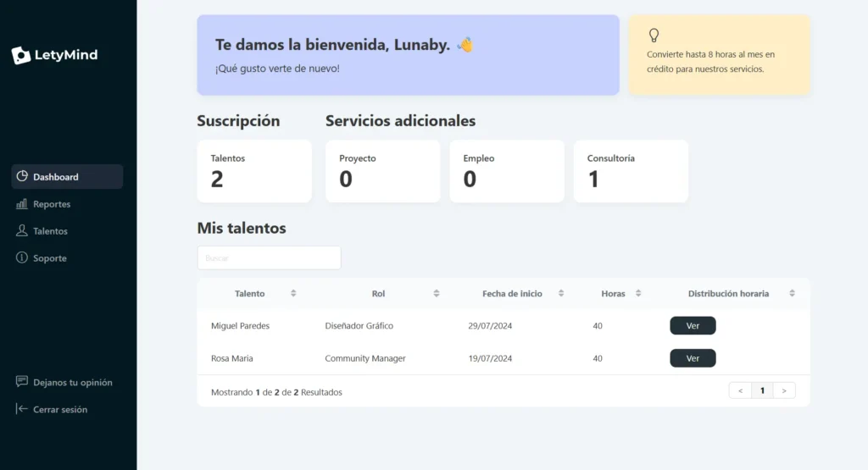Sort by Distribución horaria arrows
Viewport: 868px width, 470px height.
click(792, 293)
